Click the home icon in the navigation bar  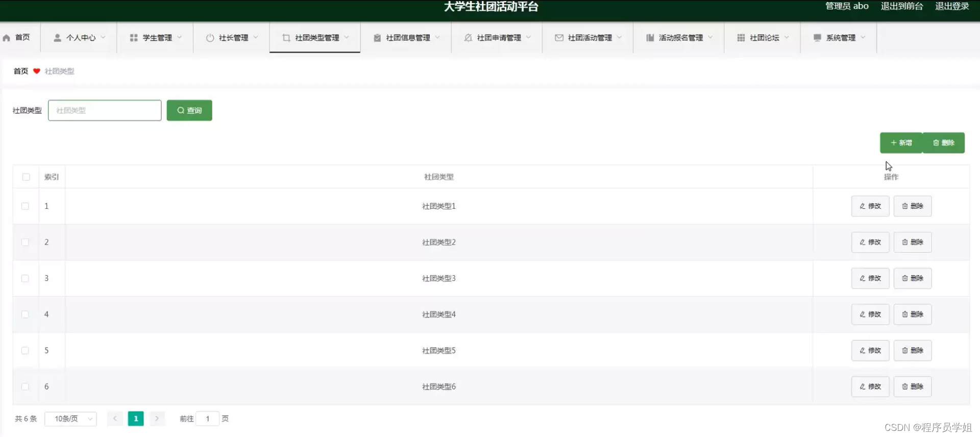(7, 38)
